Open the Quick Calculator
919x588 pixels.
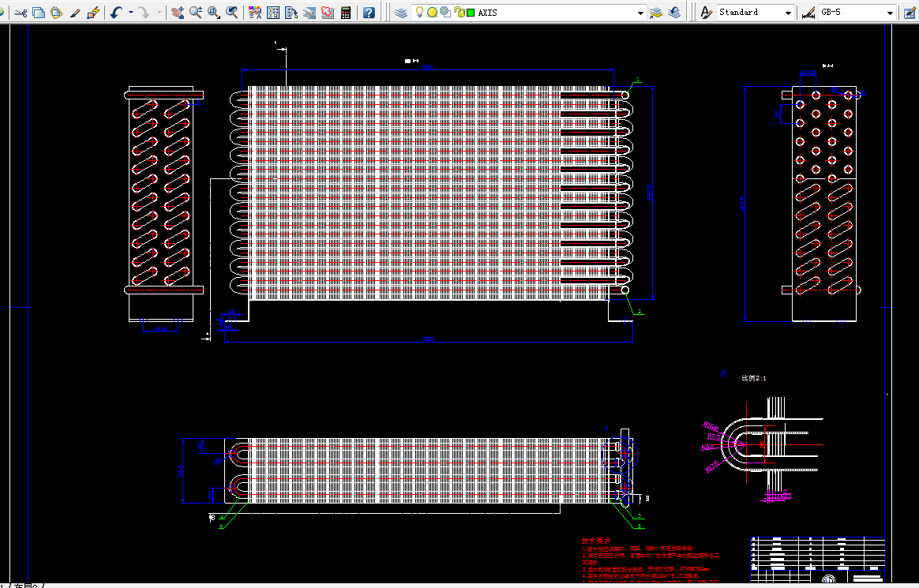click(x=346, y=13)
